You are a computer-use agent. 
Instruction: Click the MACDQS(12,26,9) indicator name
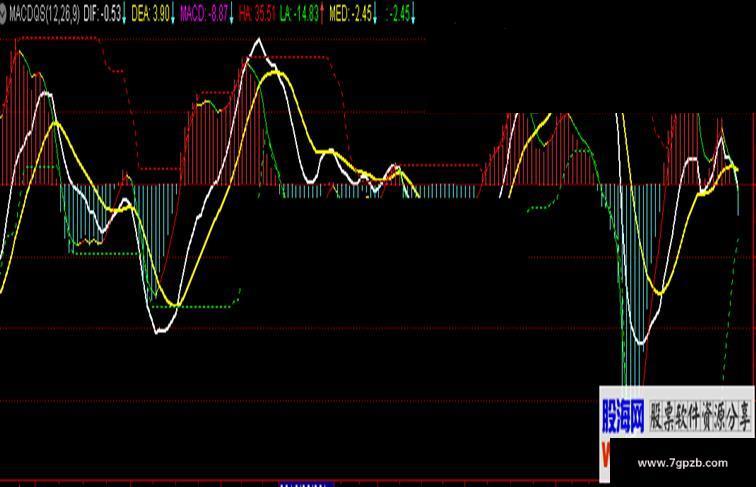[45, 14]
